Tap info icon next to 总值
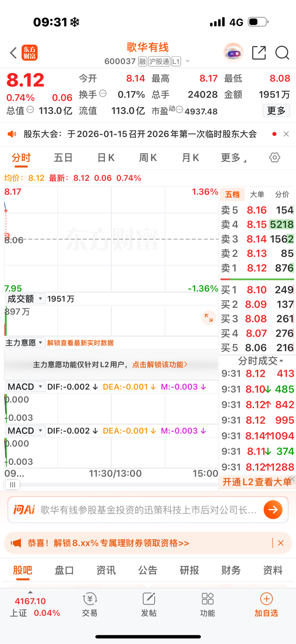 click(30, 110)
